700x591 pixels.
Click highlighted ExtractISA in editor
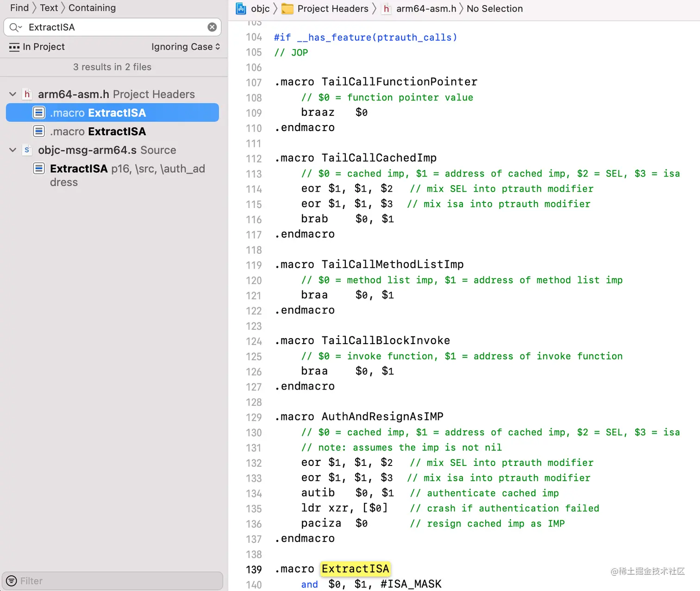(x=356, y=569)
